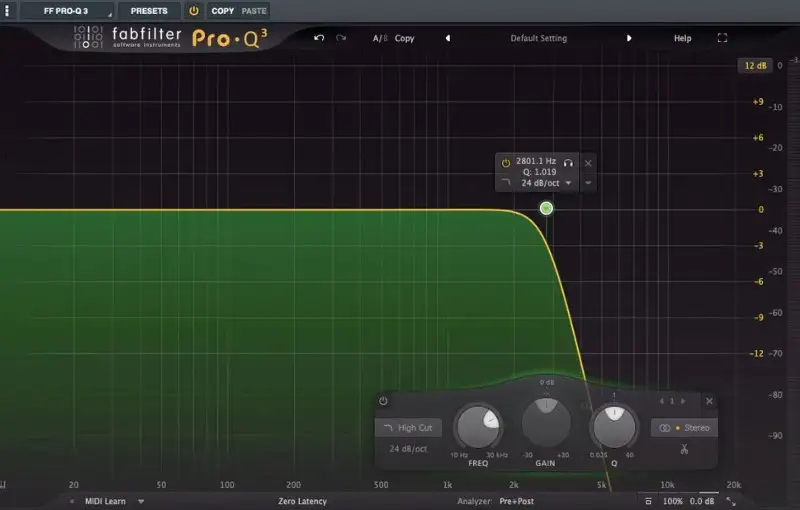
Task: Disable the band using the yellow power icon
Action: point(506,162)
